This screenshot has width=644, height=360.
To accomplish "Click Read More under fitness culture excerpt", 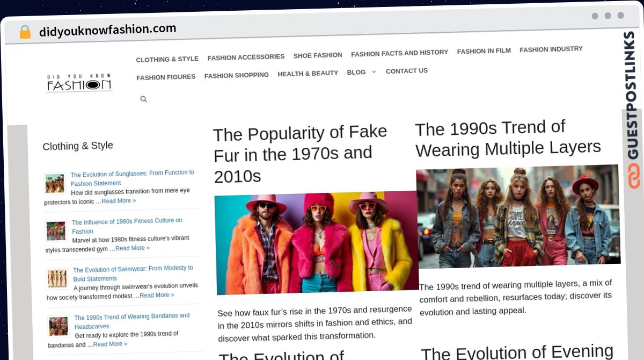I will [x=133, y=248].
